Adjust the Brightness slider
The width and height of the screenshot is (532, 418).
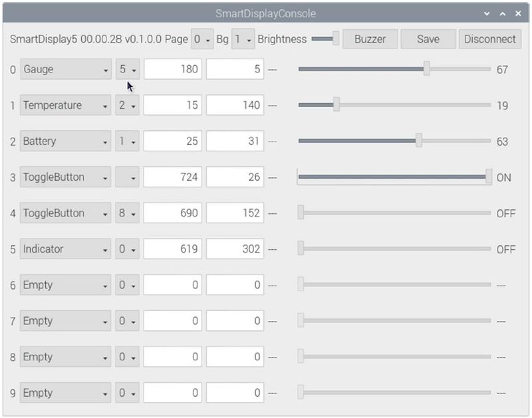click(336, 39)
